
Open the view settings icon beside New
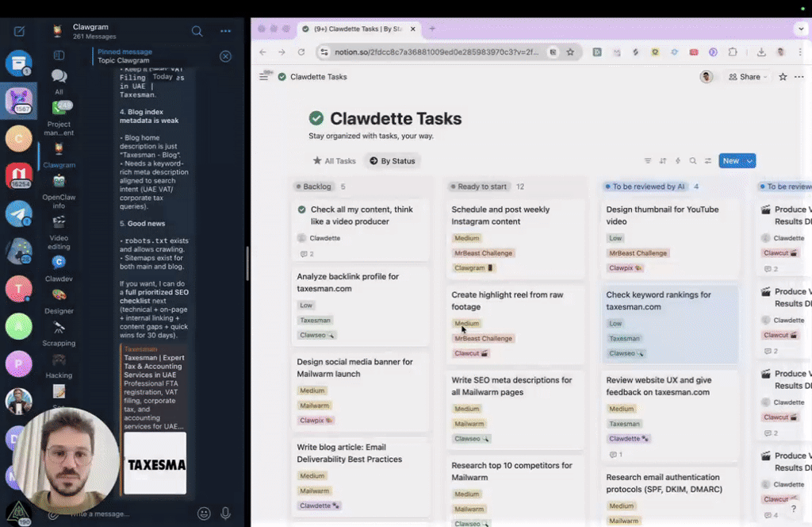(708, 160)
